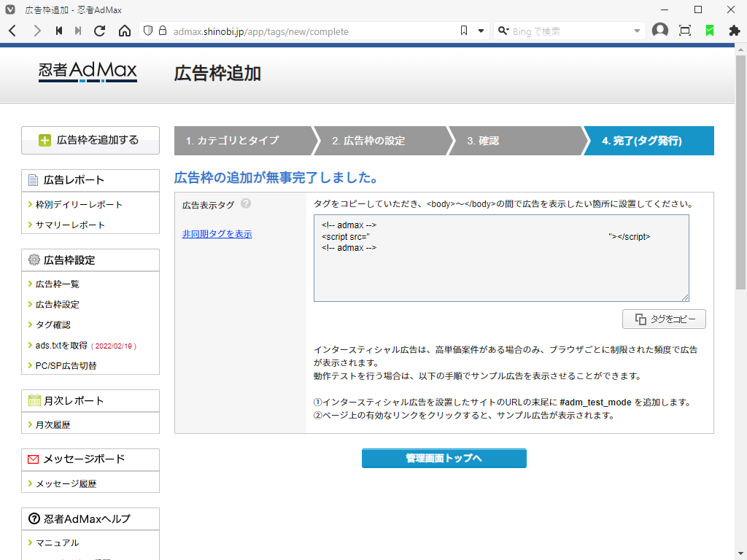Click the 忍者AdMaxヘルプ section header

pyautogui.click(x=90, y=519)
